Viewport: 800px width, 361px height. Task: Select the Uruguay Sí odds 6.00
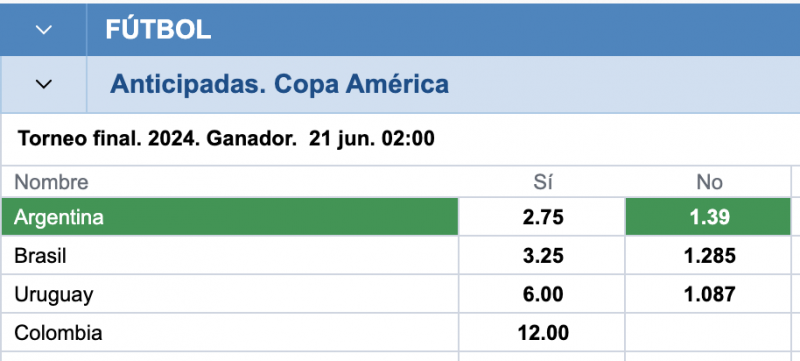pyautogui.click(x=542, y=294)
